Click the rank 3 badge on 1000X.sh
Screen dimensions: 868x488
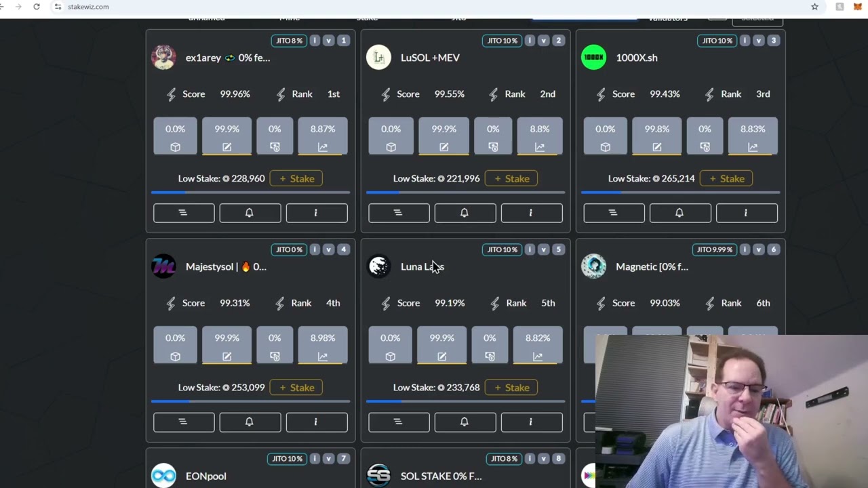pos(773,41)
